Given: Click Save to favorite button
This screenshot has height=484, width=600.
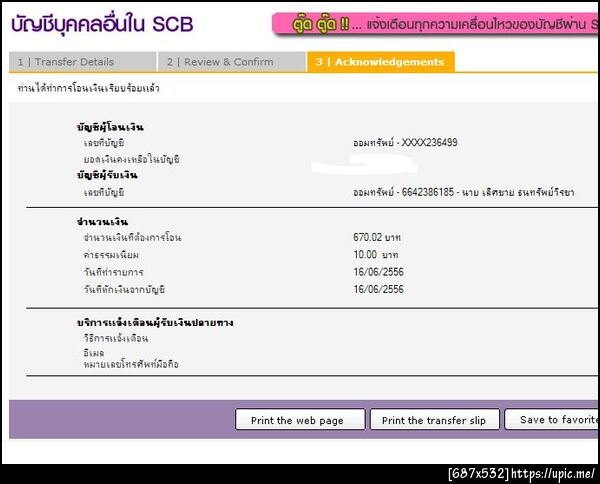Looking at the screenshot, I should [552, 420].
